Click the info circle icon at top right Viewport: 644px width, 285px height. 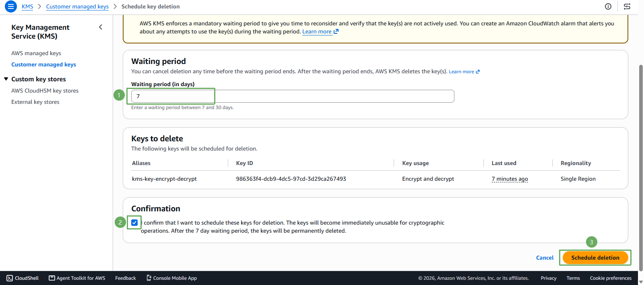coord(608,6)
